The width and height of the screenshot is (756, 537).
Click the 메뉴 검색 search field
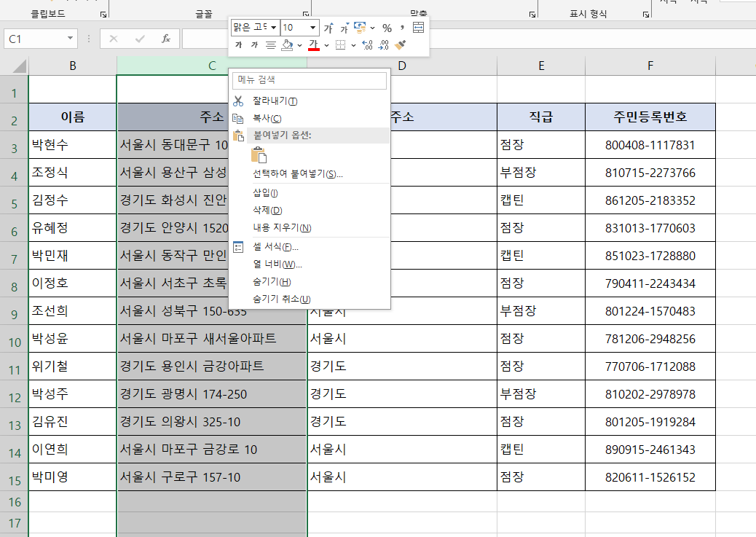[x=309, y=80]
